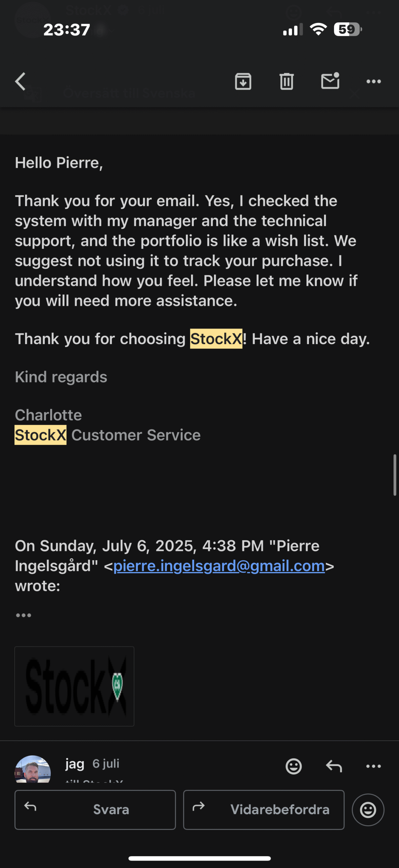The width and height of the screenshot is (399, 868).
Task: Expand quoted text with three-dot ellipsis
Action: click(23, 615)
